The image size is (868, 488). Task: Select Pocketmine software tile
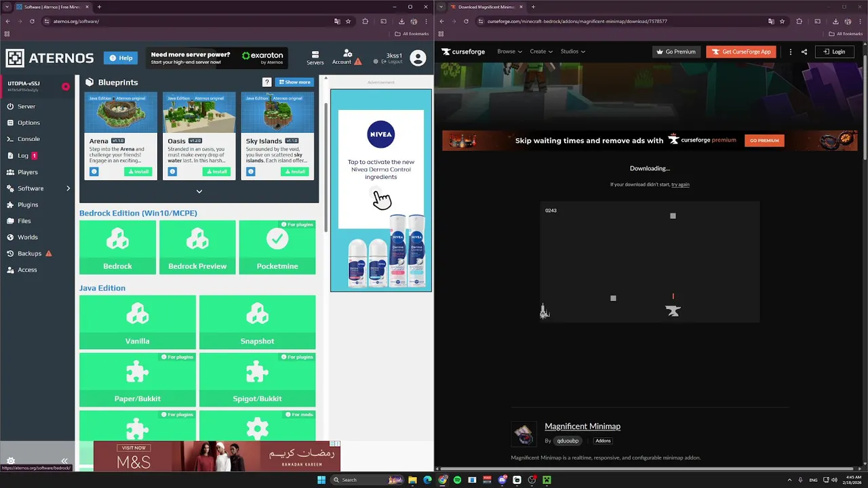point(277,247)
